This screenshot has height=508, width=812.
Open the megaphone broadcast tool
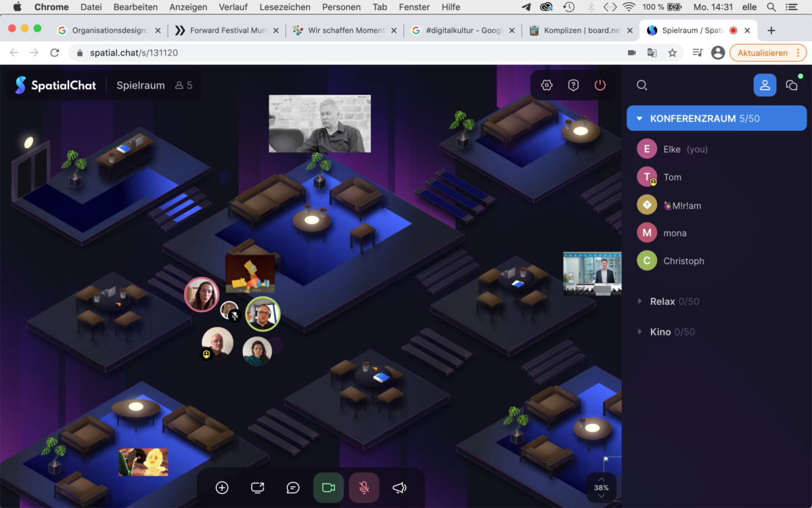click(x=399, y=488)
